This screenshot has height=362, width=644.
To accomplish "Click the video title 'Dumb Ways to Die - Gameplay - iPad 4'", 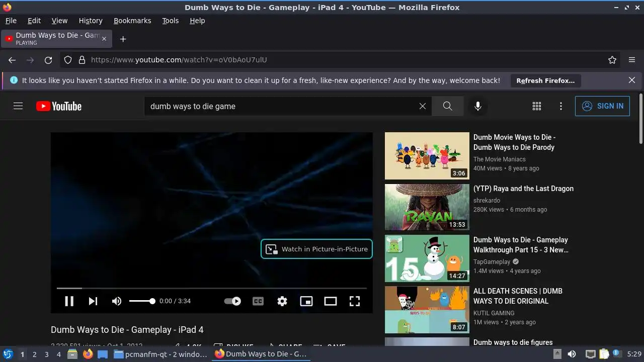I will [127, 330].
